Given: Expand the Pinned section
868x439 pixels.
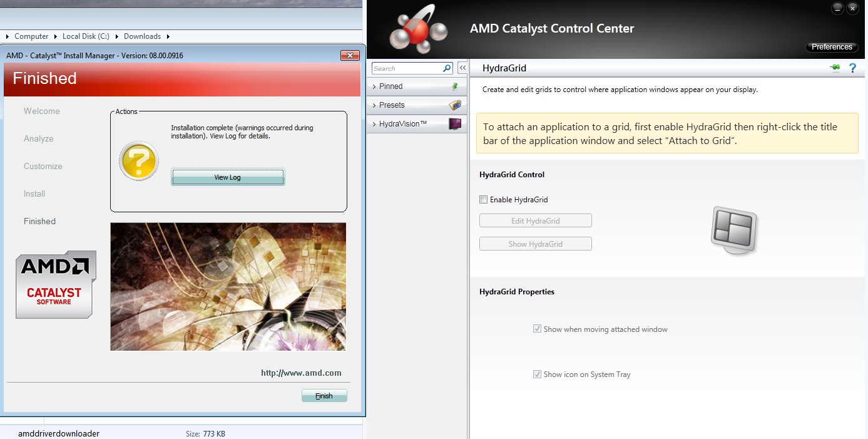Looking at the screenshot, I should click(x=416, y=86).
